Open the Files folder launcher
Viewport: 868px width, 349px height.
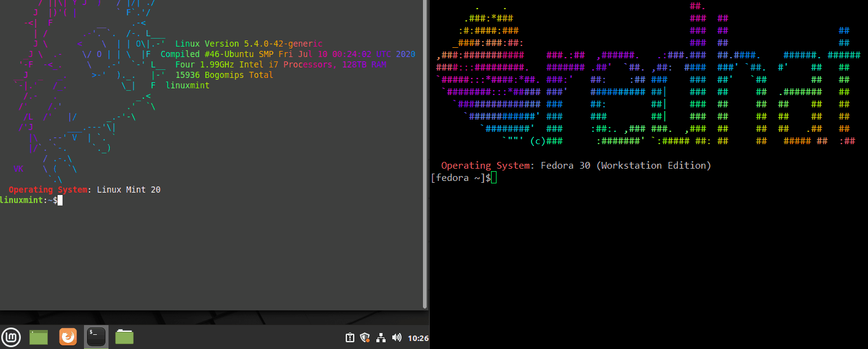click(124, 337)
